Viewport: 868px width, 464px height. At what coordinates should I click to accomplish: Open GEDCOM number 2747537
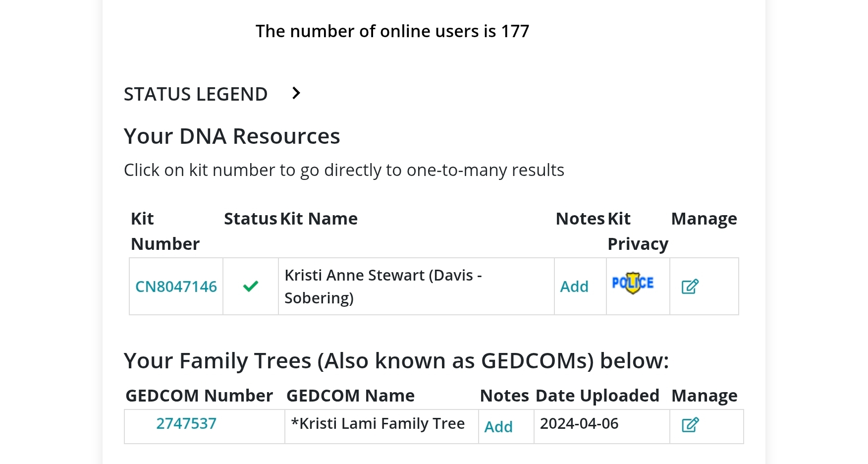[x=186, y=423]
